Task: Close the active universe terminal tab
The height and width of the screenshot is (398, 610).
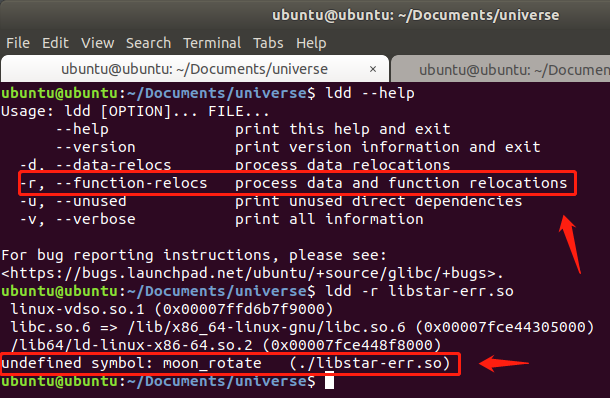Action: click(373, 69)
